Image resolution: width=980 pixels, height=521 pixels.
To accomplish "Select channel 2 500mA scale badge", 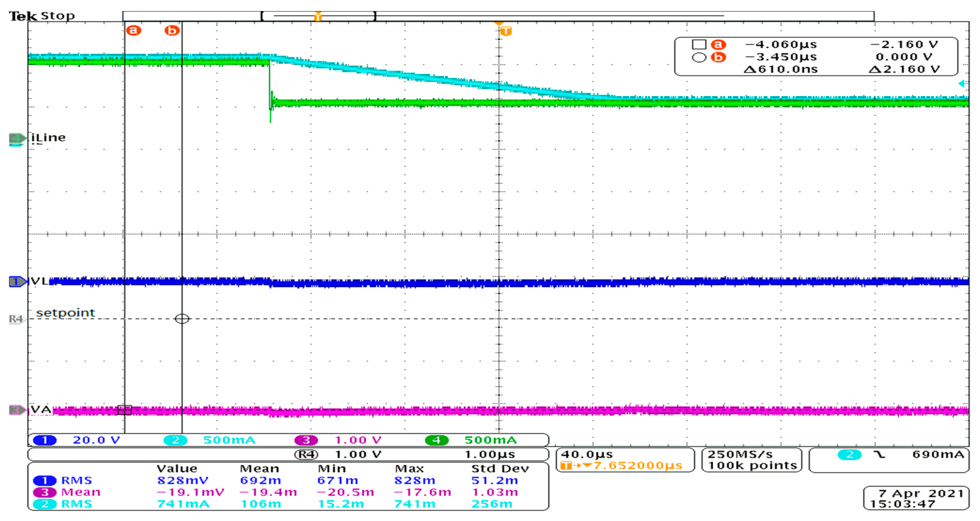I will [175, 440].
